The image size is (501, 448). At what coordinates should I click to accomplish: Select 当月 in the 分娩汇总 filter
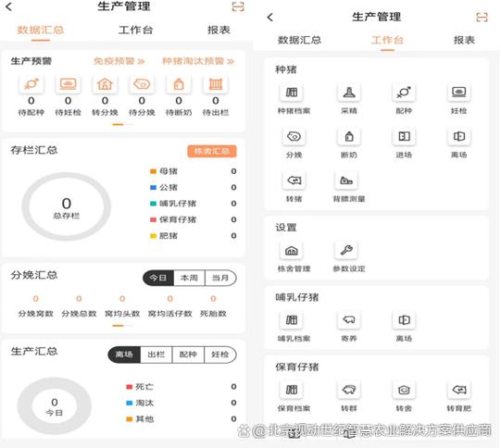pos(220,278)
